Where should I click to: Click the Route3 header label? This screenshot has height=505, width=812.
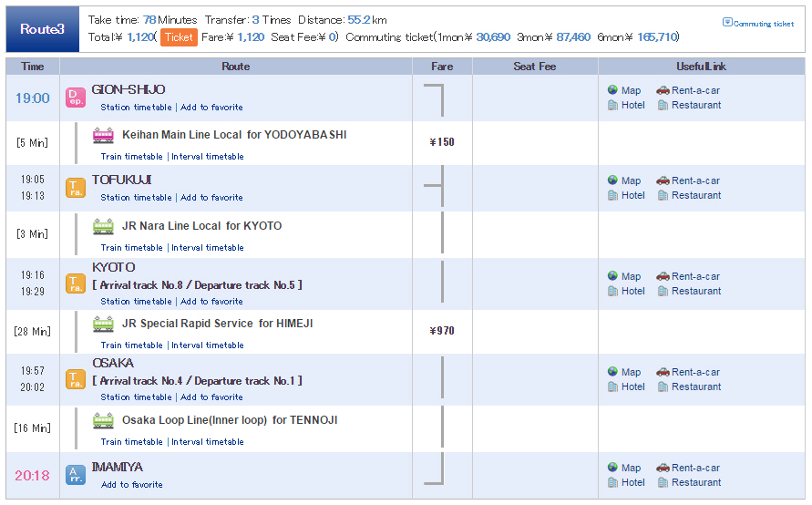(x=43, y=29)
